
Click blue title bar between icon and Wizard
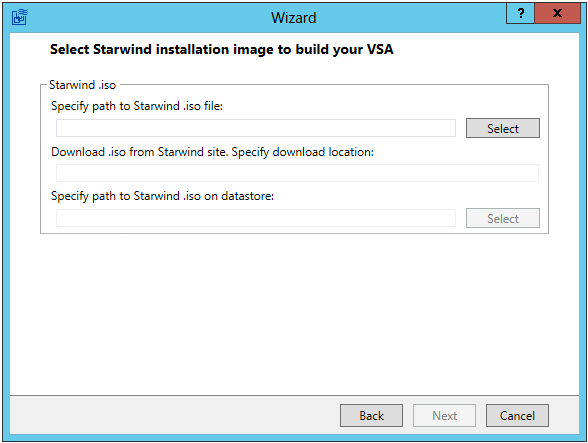(x=149, y=18)
